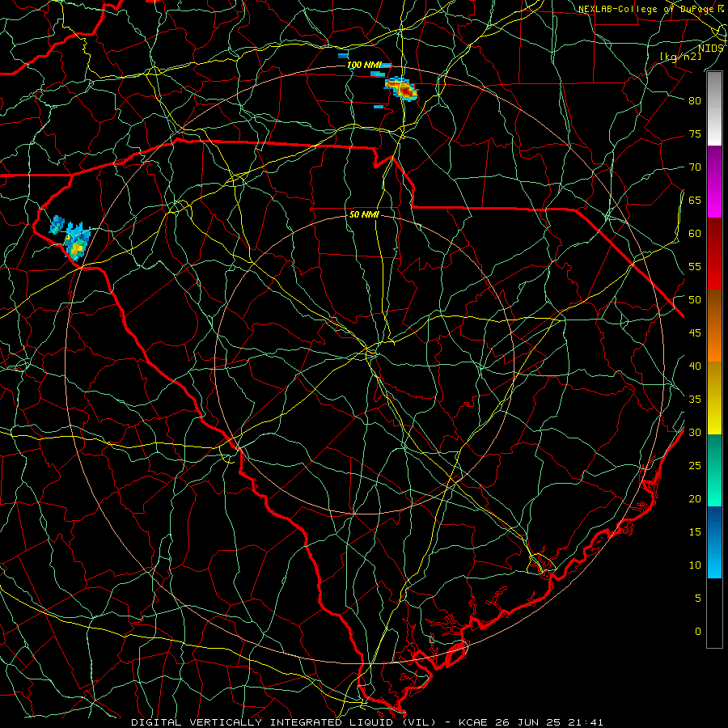This screenshot has height=728, width=728.
Task: Pick the yellow-gold segment of color bar
Action: coord(714,398)
